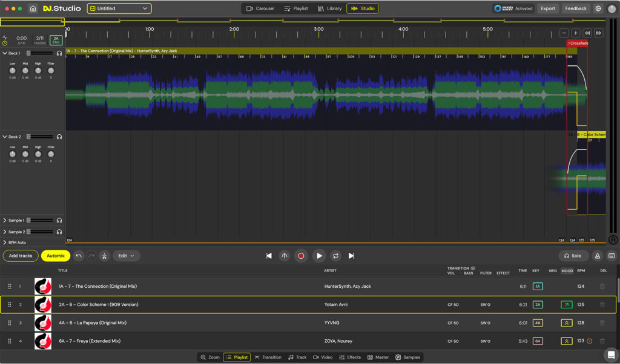Image resolution: width=620 pixels, height=364 pixels.
Task: Click warning icon on Freya row BPM
Action: coord(590,341)
